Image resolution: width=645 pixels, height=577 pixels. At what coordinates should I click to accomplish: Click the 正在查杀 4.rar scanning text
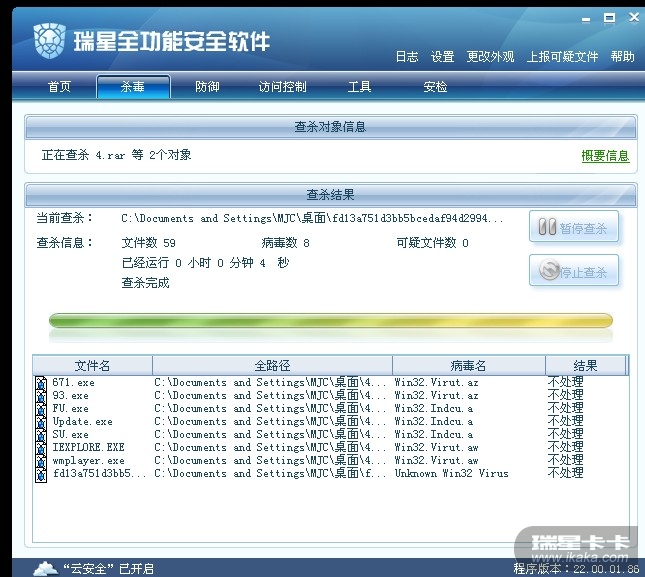[116, 155]
